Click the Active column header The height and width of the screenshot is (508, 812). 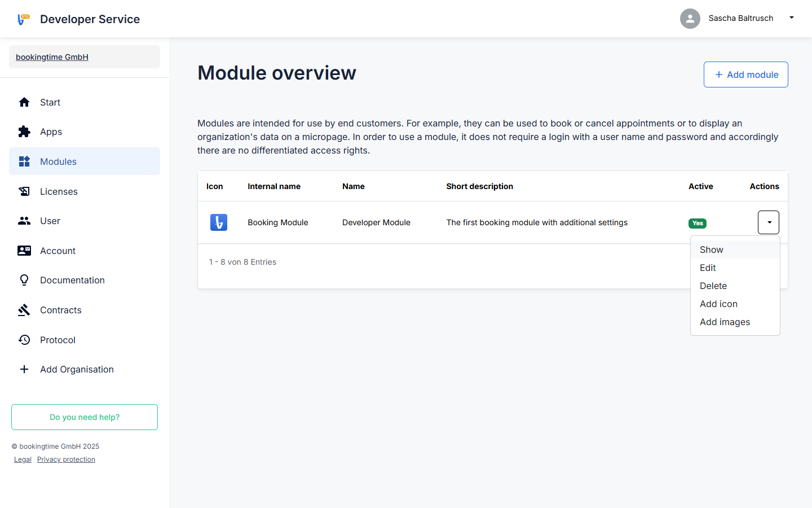(x=701, y=186)
